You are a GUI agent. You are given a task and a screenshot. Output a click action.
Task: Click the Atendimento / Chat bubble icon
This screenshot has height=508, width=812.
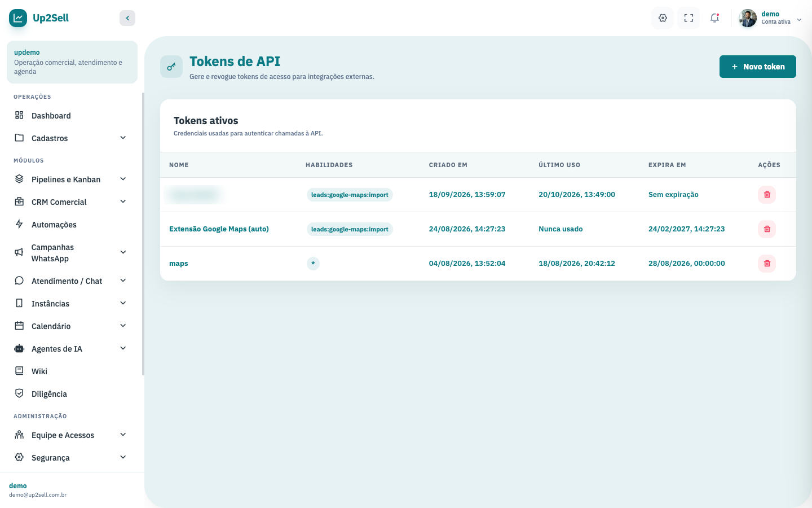[19, 281]
